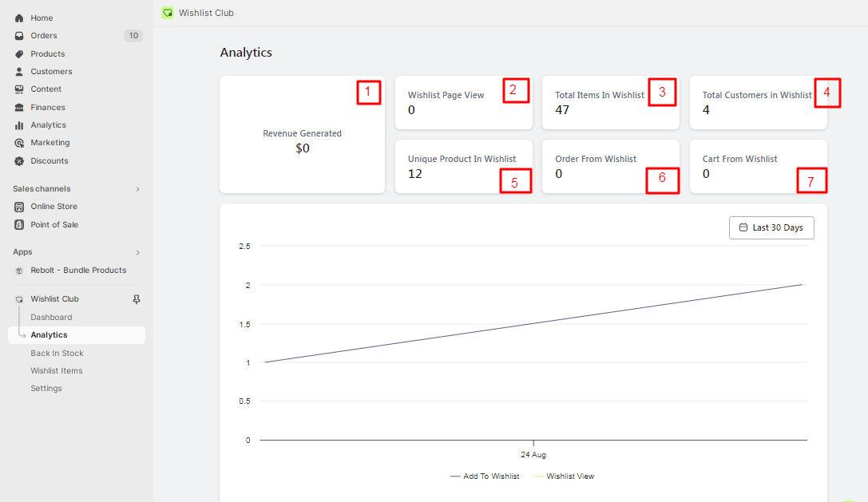Click the green Wishlist Club header logo
The width and height of the screenshot is (868, 502).
coord(168,13)
